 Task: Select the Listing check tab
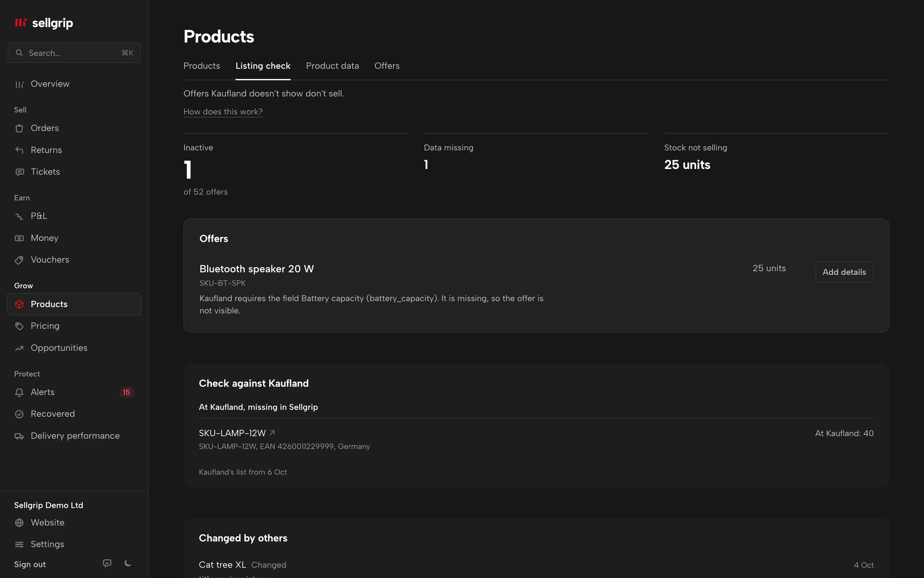[x=263, y=66]
